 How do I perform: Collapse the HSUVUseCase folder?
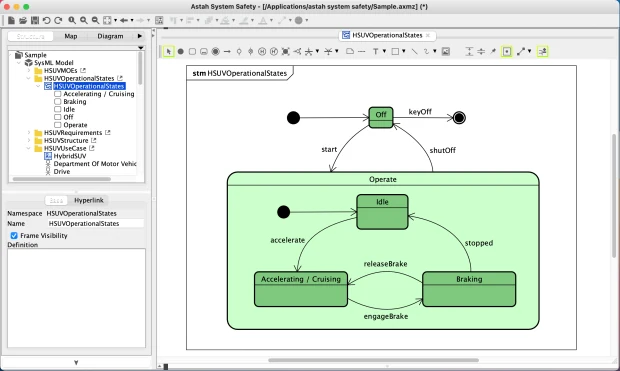coord(28,148)
